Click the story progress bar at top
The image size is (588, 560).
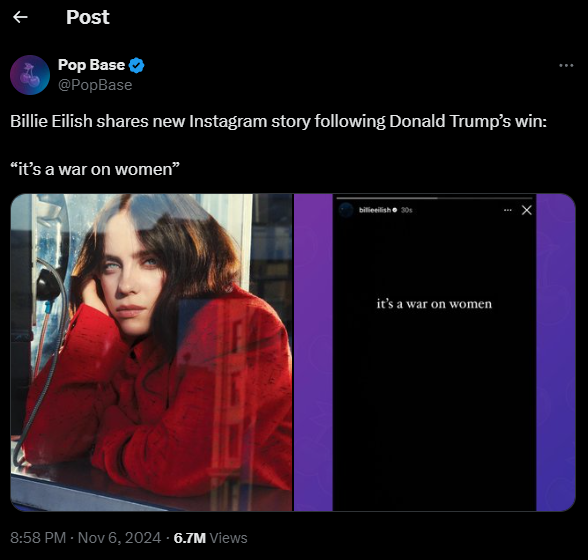(x=434, y=198)
